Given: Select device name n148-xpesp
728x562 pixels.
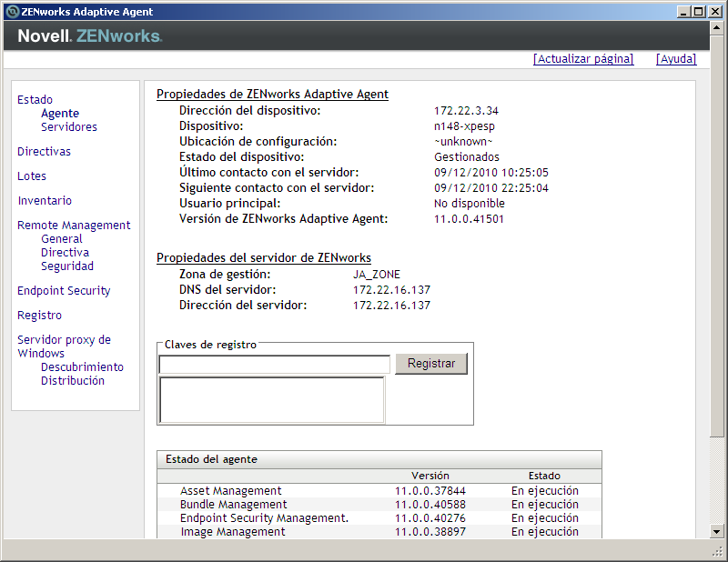Looking at the screenshot, I should click(x=464, y=126).
